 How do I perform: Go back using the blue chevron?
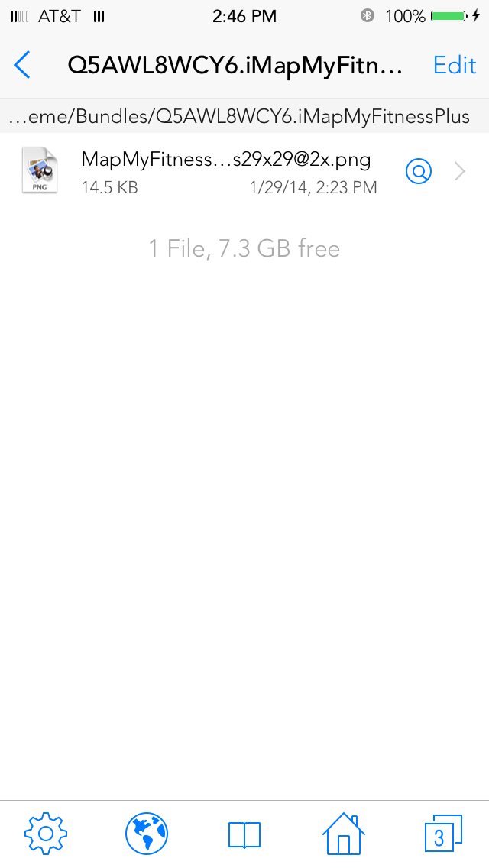(21, 65)
